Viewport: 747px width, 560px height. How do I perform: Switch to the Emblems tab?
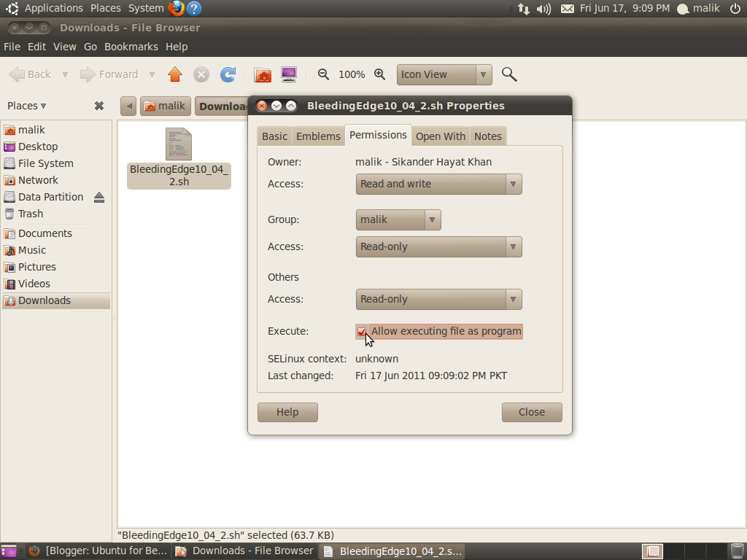click(x=318, y=136)
